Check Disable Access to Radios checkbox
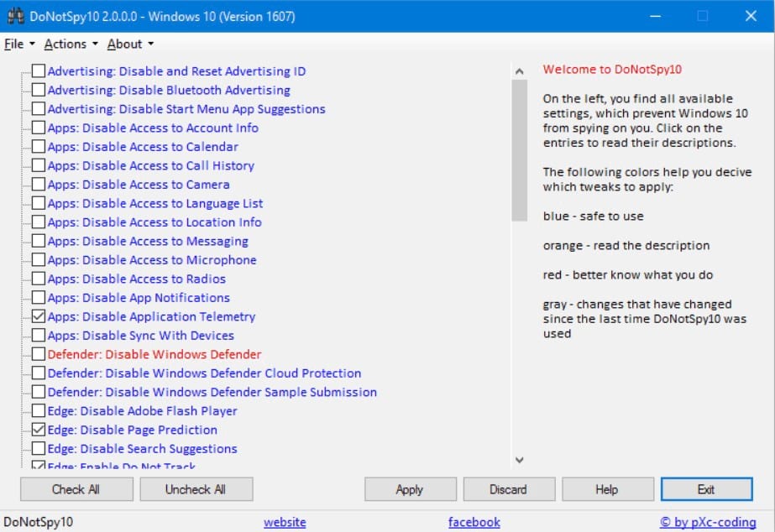775x532 pixels. 39,278
